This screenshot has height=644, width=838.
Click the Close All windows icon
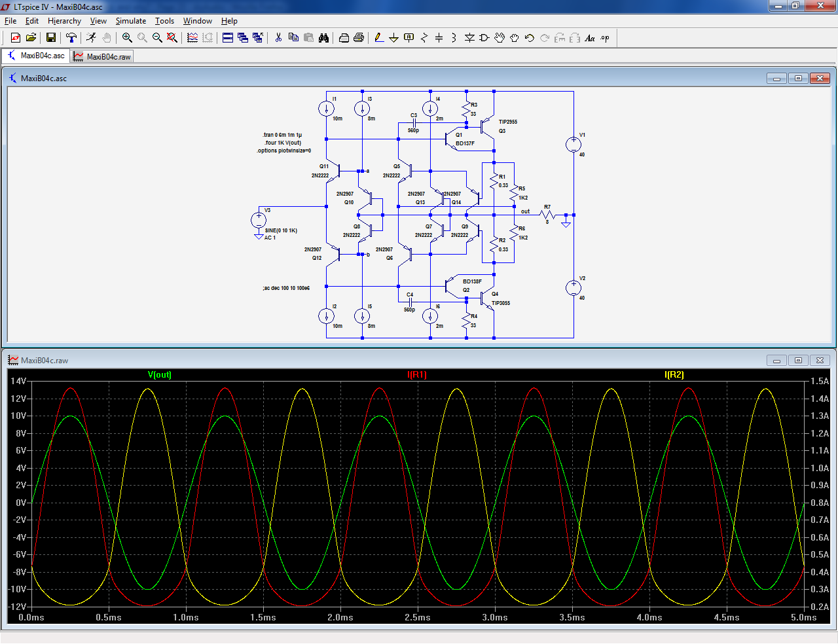(258, 38)
